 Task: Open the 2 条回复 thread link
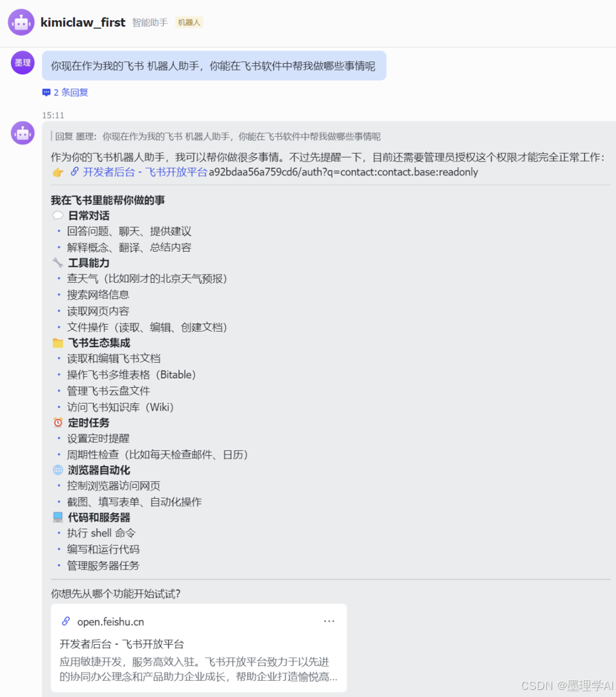pyautogui.click(x=71, y=92)
